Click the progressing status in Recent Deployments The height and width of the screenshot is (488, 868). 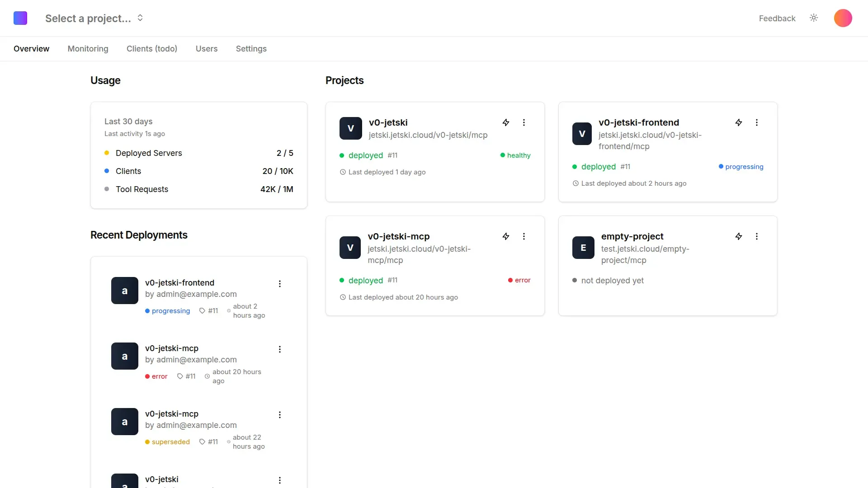click(168, 311)
